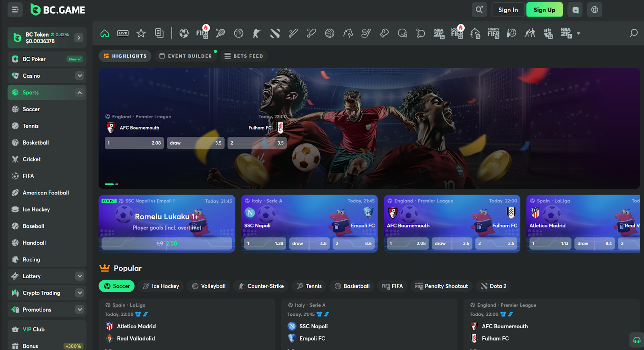This screenshot has height=350, width=644.
Task: Collapse the Sports section chevron
Action: pyautogui.click(x=80, y=93)
